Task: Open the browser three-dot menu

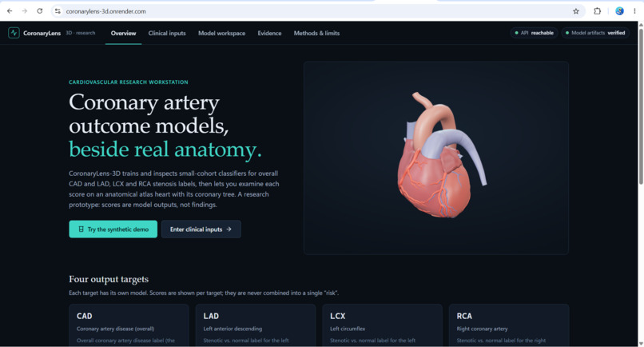Action: (x=634, y=11)
